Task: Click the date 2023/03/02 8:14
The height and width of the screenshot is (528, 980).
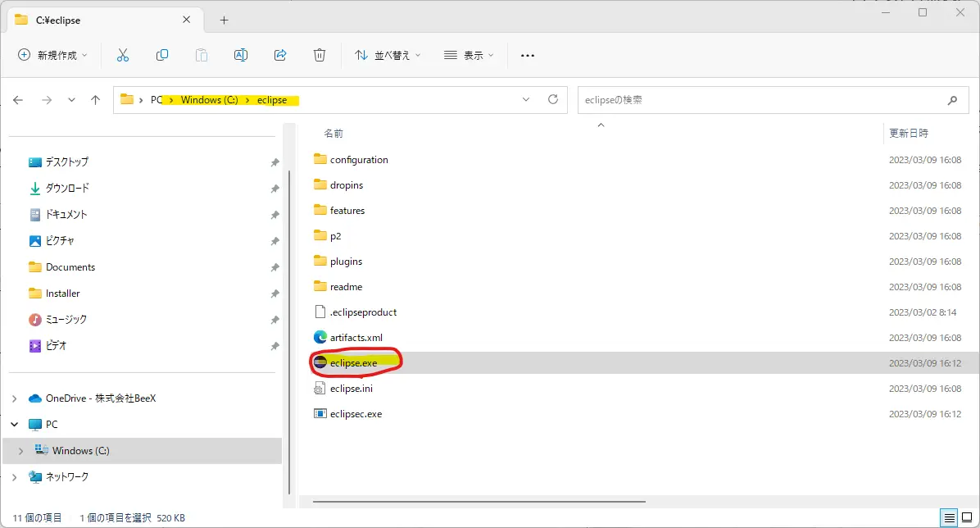Action: click(x=923, y=312)
